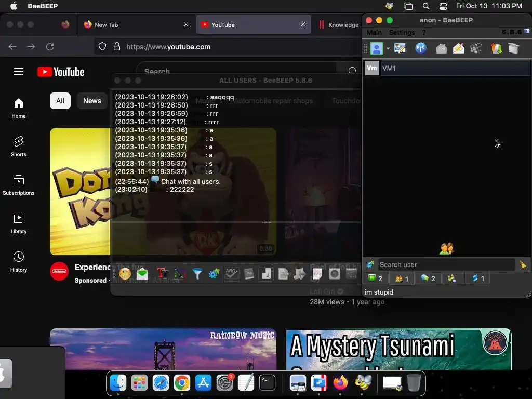The height and width of the screenshot is (399, 532).
Task: Click the envelope with pencil compose icon
Action: point(458,48)
